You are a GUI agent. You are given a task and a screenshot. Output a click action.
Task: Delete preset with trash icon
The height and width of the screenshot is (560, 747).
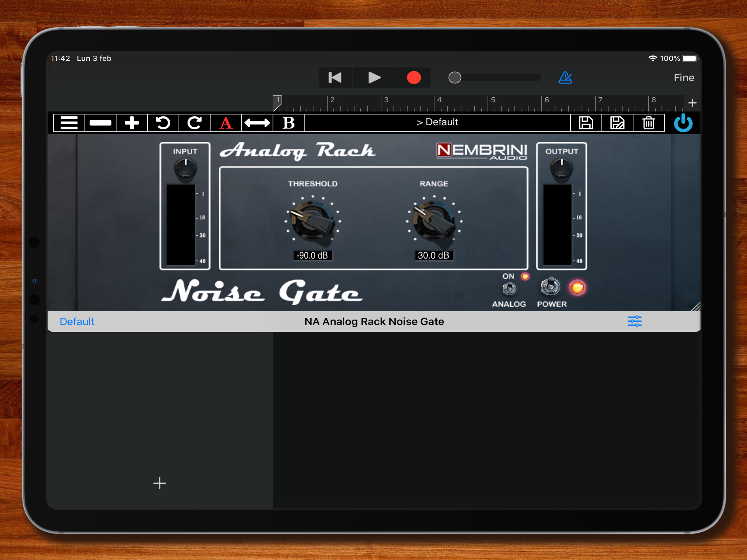pos(648,122)
